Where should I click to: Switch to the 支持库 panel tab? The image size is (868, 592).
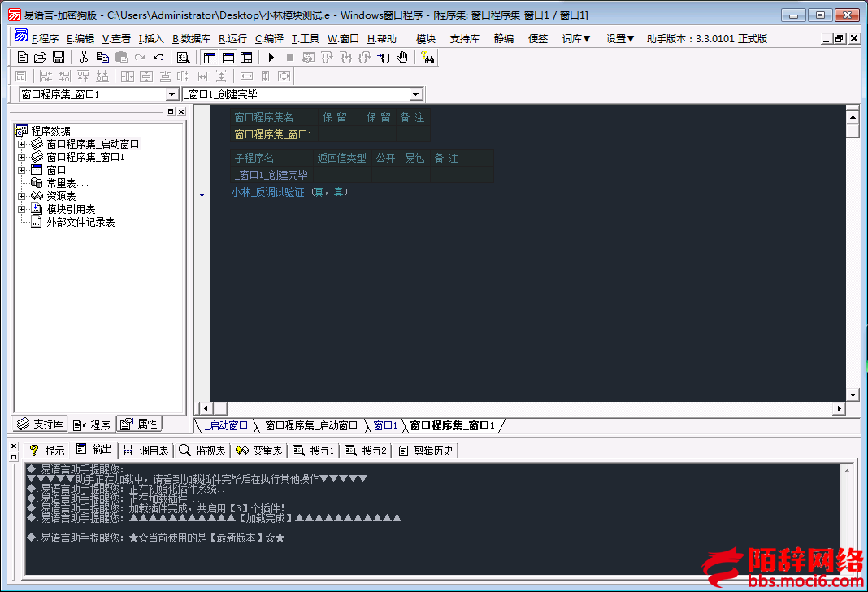click(40, 424)
